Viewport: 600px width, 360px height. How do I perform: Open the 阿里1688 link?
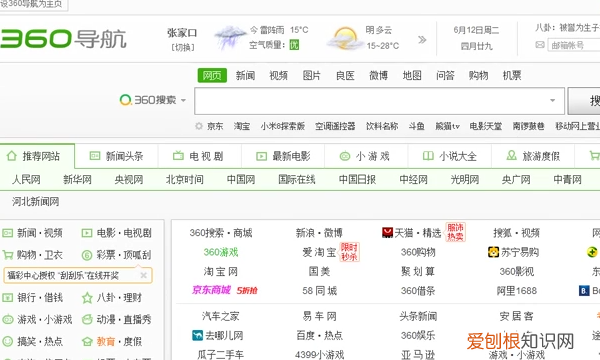click(x=517, y=291)
